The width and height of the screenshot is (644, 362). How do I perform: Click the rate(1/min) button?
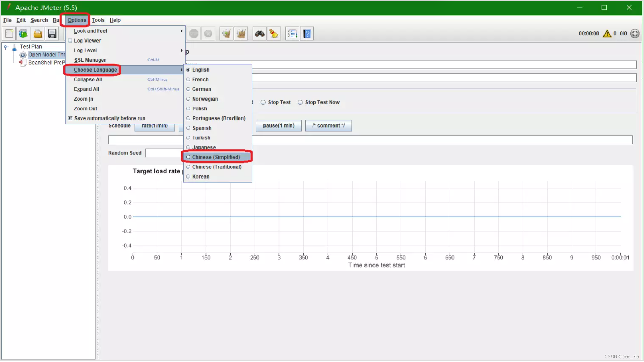coord(154,127)
